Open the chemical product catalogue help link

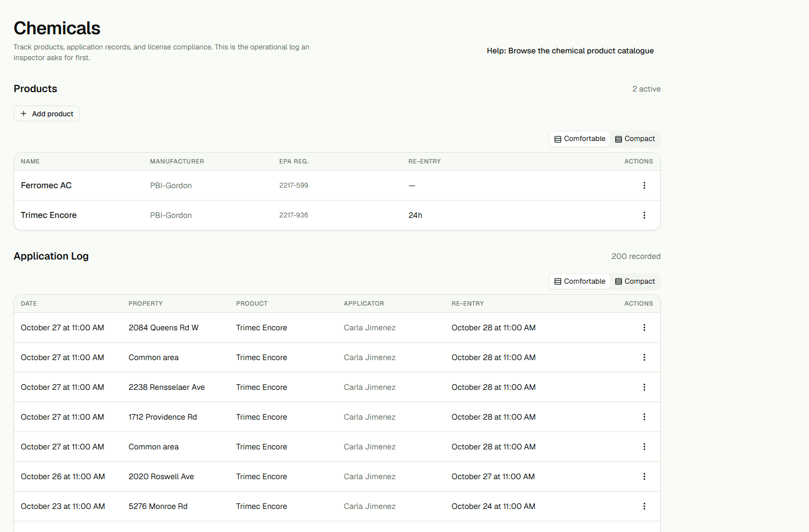570,51
